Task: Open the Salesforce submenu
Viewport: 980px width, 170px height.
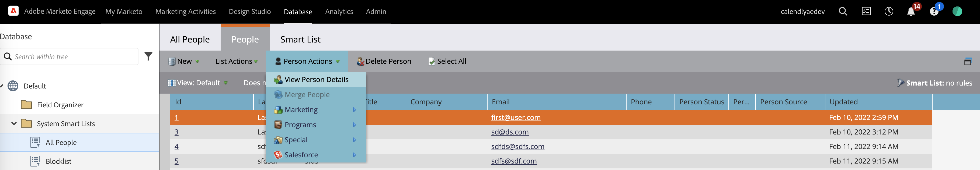Action: tap(301, 155)
